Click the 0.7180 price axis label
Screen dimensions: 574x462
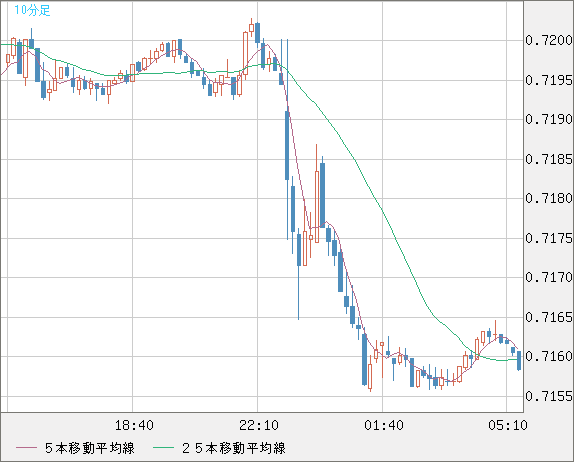(549, 198)
